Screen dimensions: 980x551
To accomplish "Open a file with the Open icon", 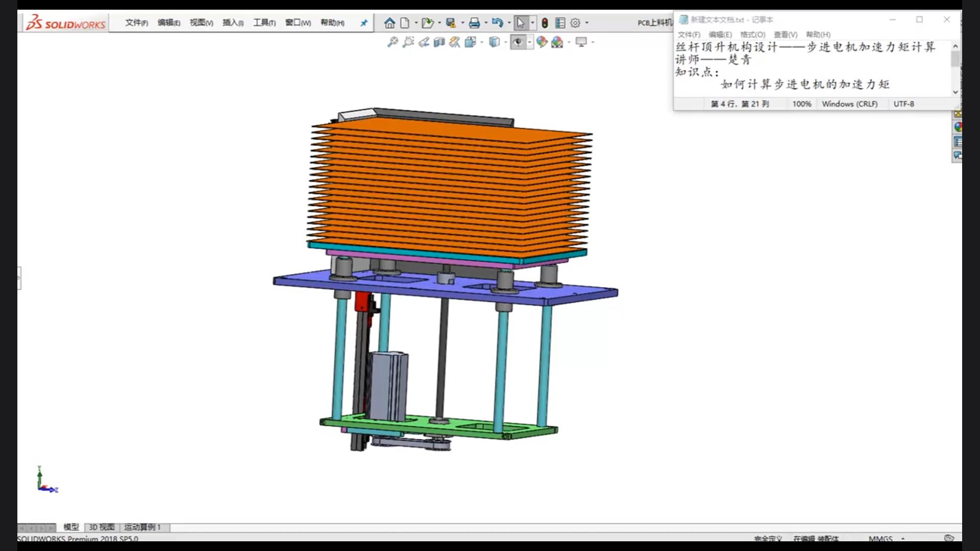I will (x=428, y=23).
